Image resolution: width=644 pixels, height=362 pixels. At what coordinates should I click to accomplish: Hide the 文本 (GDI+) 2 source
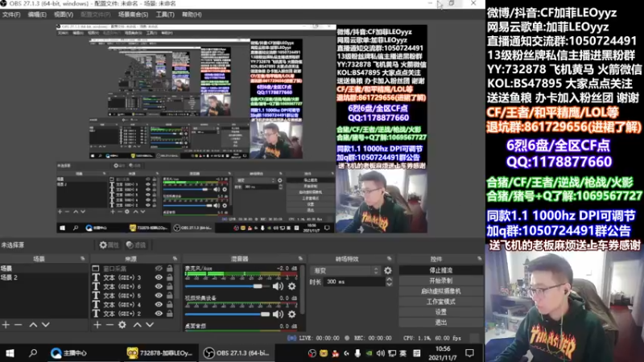159,314
